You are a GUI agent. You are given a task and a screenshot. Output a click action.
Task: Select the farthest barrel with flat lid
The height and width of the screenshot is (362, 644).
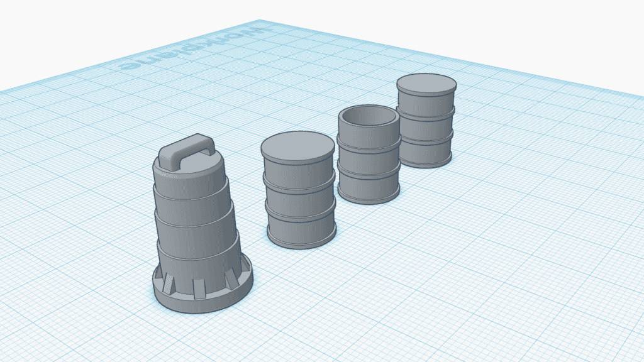(x=426, y=120)
